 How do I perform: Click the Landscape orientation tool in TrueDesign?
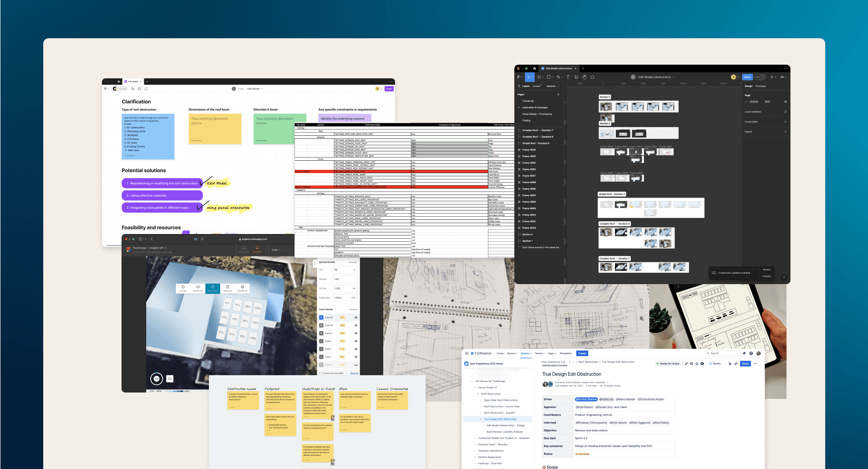(198, 288)
